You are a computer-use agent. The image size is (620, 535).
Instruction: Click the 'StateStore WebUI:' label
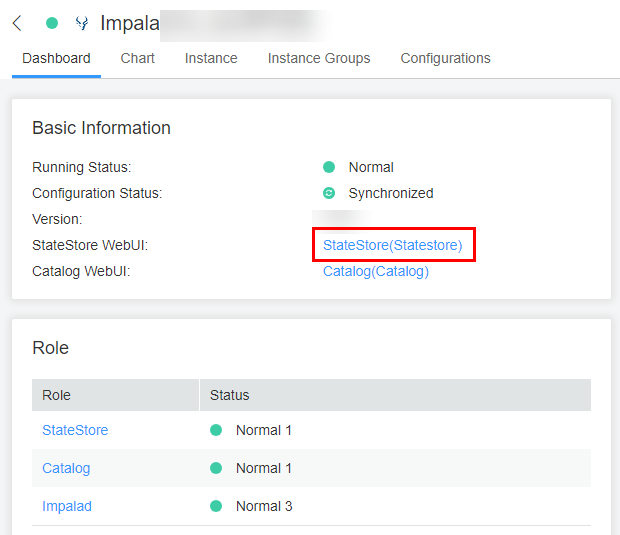click(x=90, y=246)
